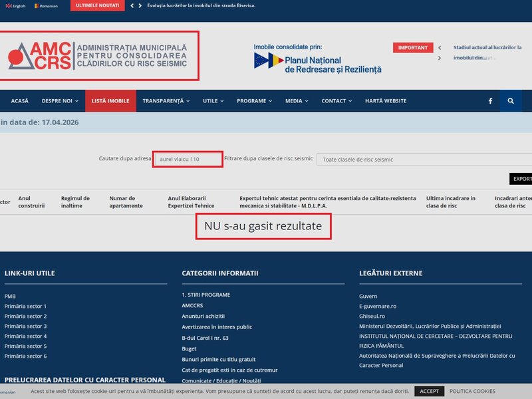
Task: Open Avertizarea în interes public link
Action: pos(217,327)
